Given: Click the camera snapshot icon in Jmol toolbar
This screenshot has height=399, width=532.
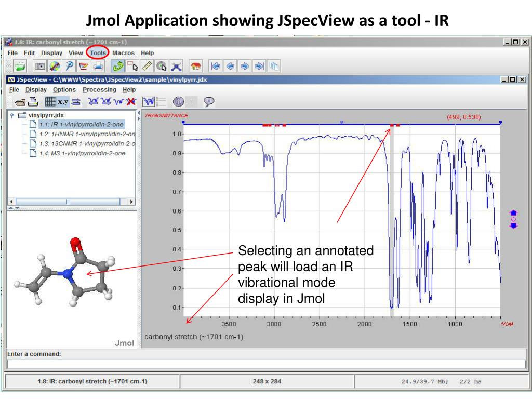Looking at the screenshot, I should (40, 66).
